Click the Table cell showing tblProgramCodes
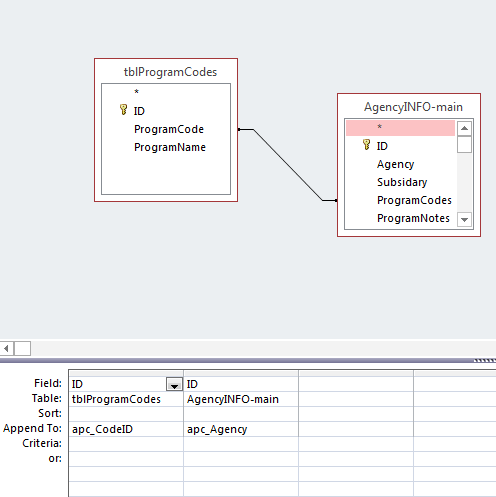496x497 pixels. click(126, 399)
